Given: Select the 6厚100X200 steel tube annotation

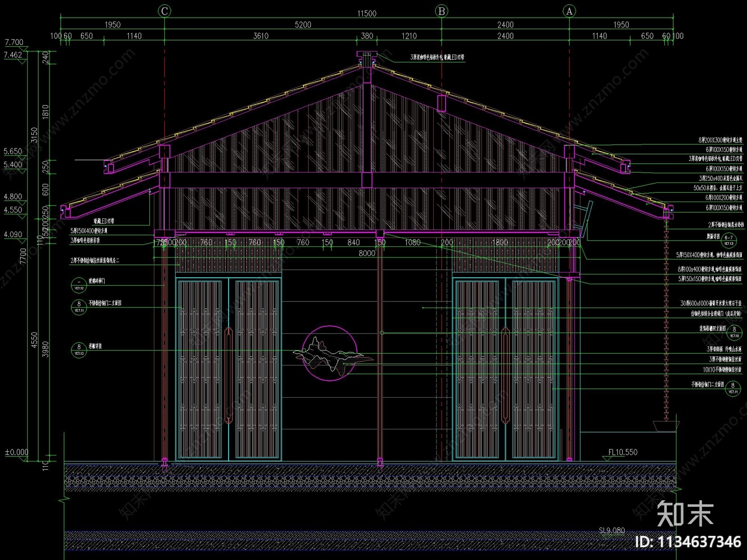Looking at the screenshot, I should click(x=724, y=198).
